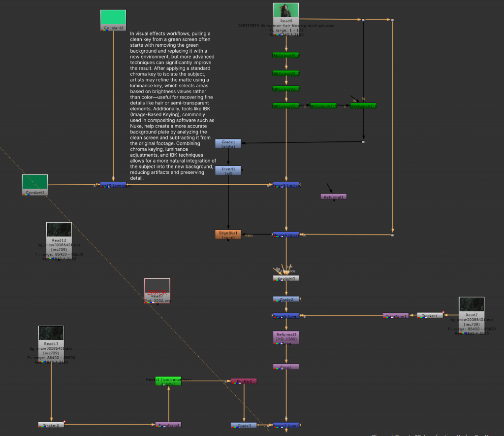Click the Keylight3 keyer node
Screen dimensions: 504x436
[286, 278]
